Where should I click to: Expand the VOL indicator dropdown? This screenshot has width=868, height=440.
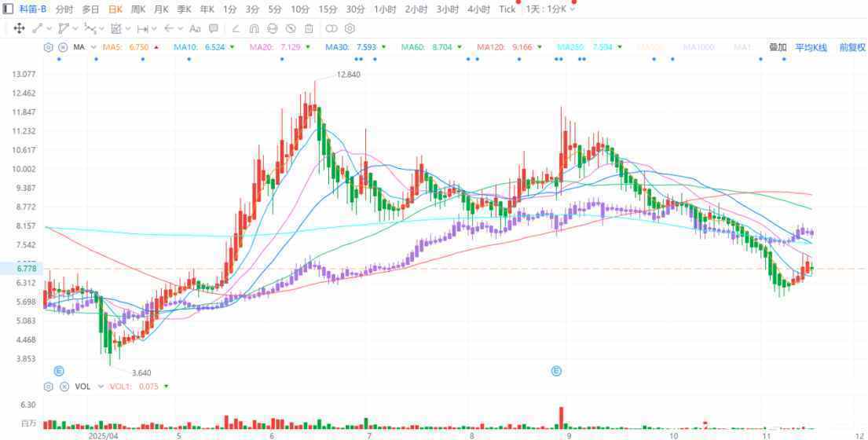point(101,387)
